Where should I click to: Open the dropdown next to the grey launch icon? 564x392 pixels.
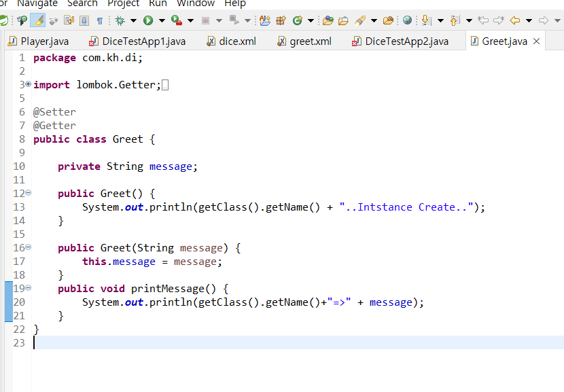pos(247,21)
